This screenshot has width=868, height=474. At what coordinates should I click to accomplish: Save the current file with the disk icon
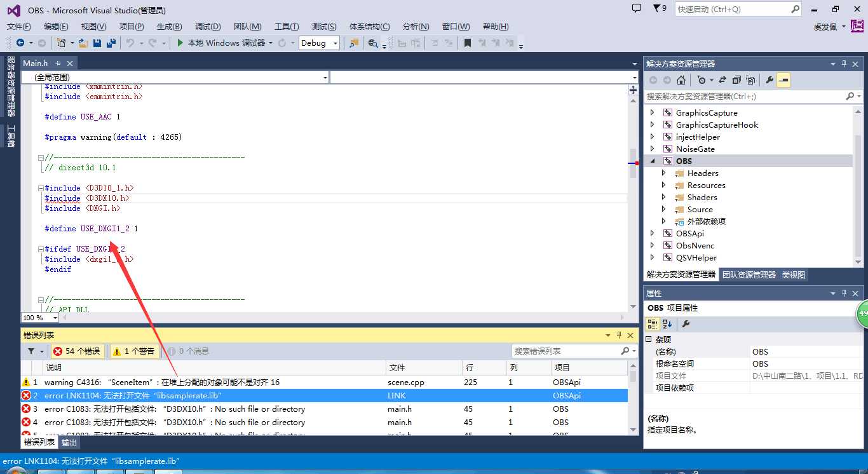tap(97, 43)
